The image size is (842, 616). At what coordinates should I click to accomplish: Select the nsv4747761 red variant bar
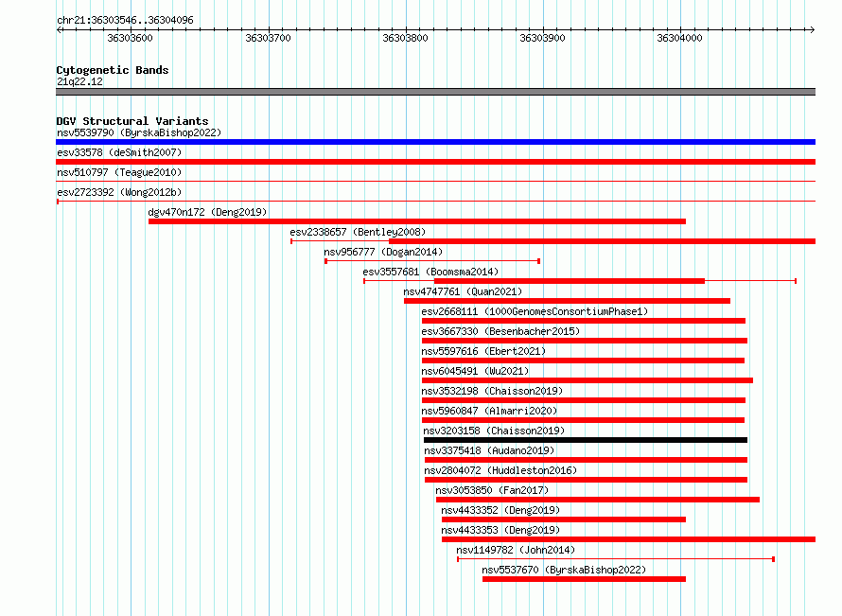tap(567, 301)
